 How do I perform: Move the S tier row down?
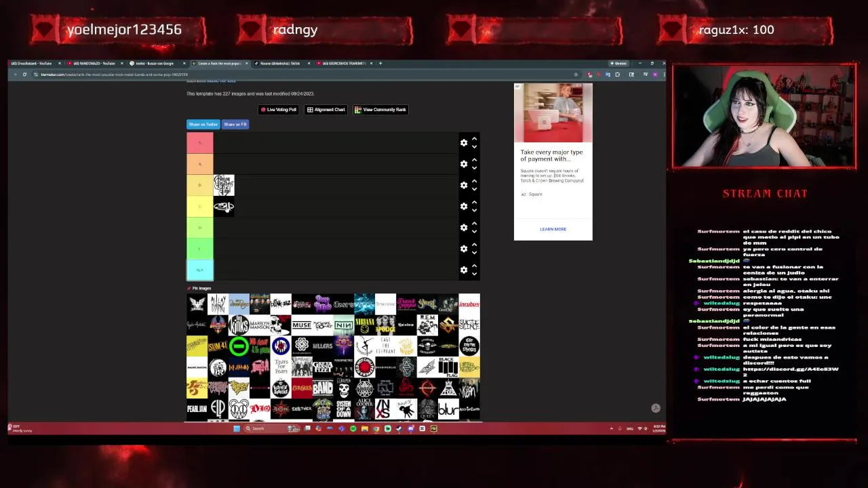point(475,146)
